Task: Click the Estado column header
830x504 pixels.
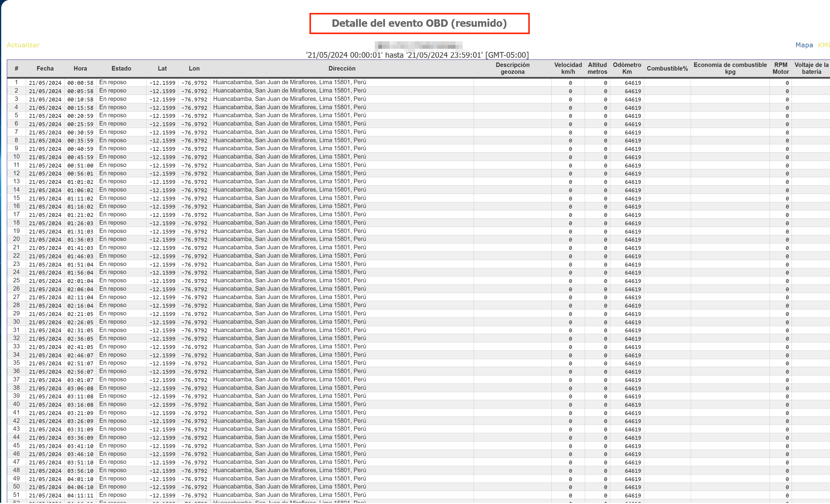Action: tap(121, 68)
